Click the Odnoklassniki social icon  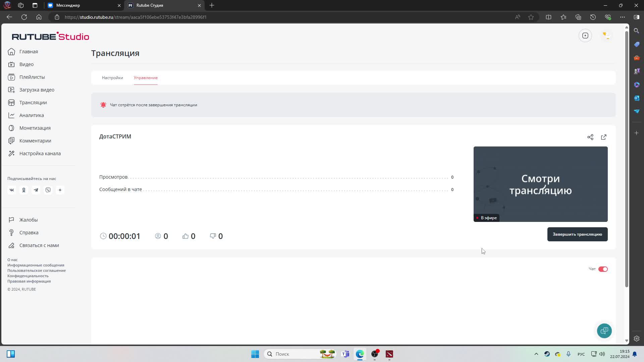point(24,190)
